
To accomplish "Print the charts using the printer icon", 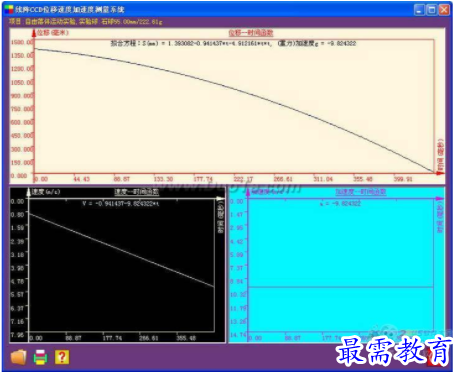I will 40,357.
